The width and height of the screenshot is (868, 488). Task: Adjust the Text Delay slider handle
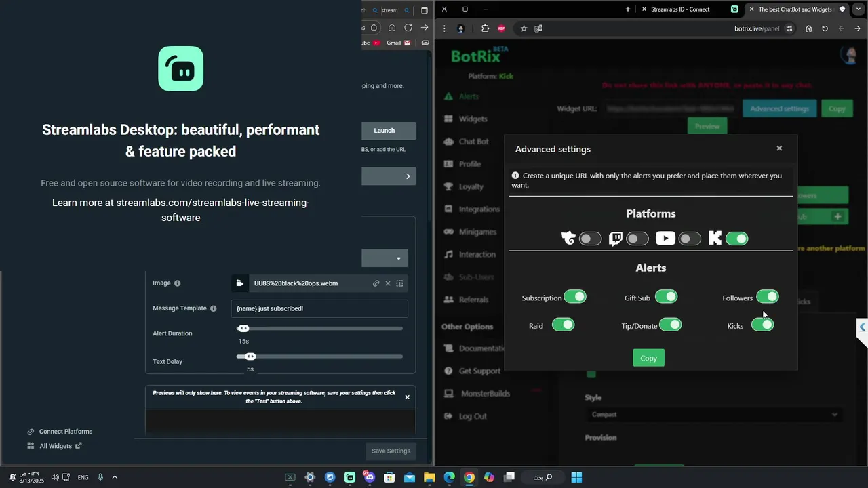pyautogui.click(x=251, y=357)
